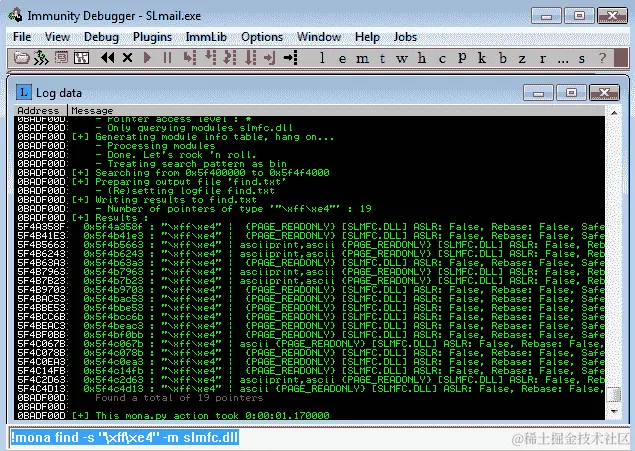
Task: Open the Debug menu
Action: click(x=101, y=37)
